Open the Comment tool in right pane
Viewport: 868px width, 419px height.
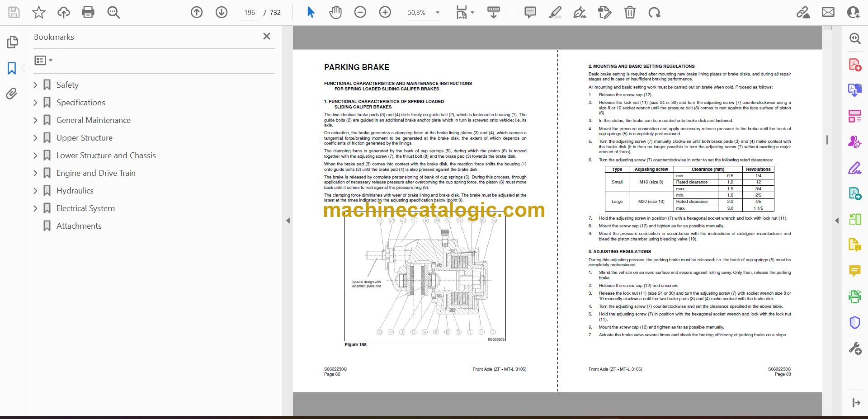tap(855, 271)
